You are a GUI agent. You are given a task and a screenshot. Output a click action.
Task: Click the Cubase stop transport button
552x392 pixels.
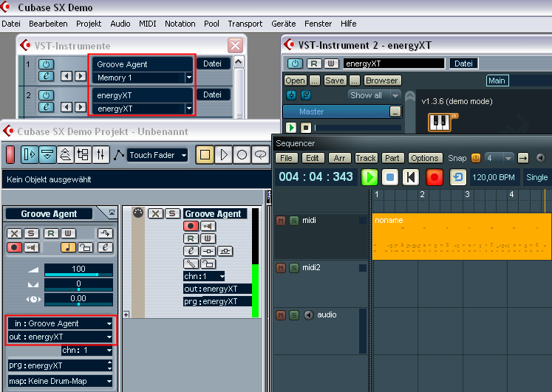(205, 155)
